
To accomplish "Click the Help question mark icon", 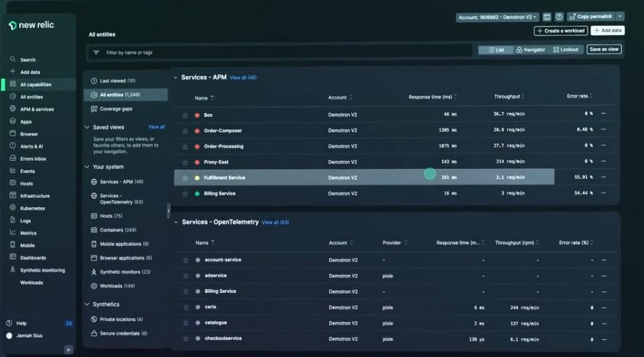I will tap(9, 323).
